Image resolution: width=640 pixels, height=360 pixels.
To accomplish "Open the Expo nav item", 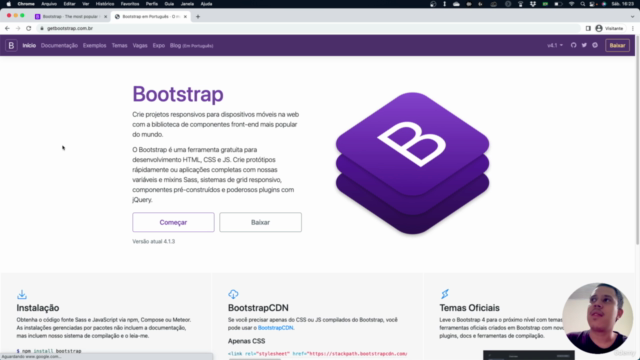I will 159,45.
